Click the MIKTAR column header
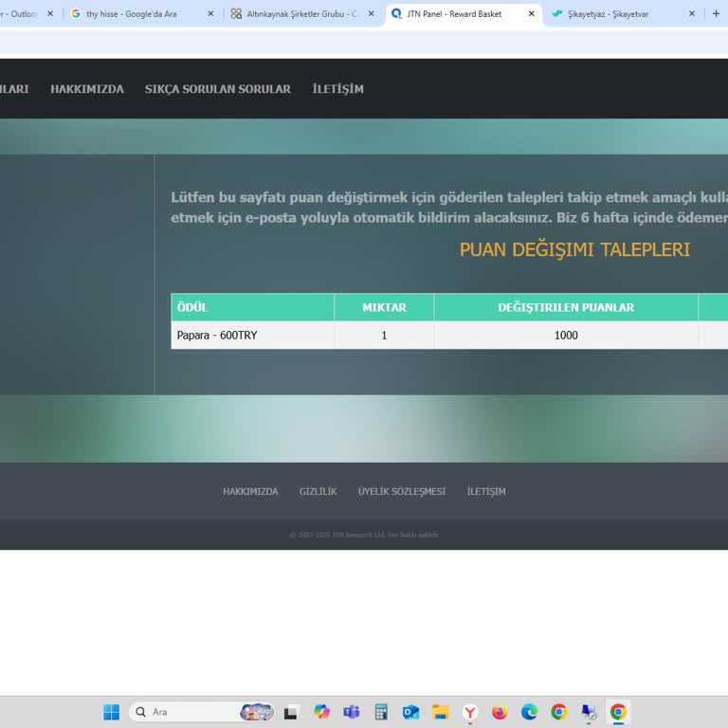 [384, 307]
